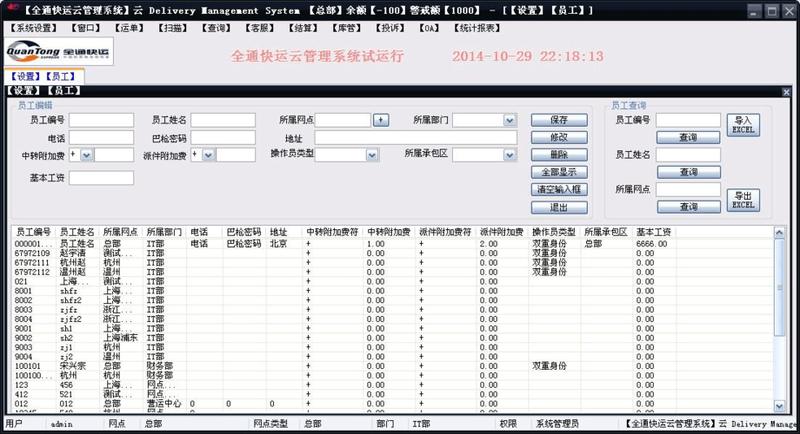Click the 修改 button

click(559, 137)
